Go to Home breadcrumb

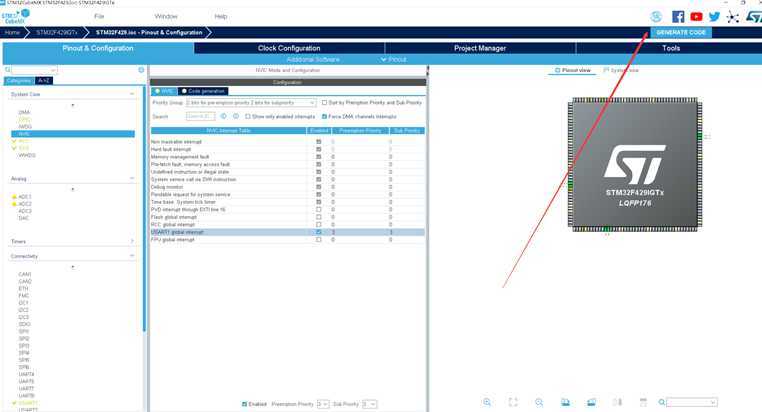pos(12,33)
